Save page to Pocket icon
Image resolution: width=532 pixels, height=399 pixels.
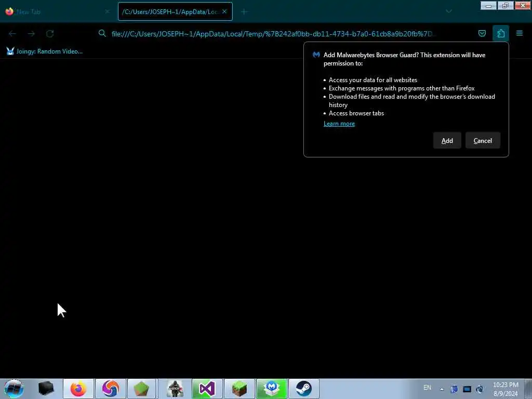(x=482, y=33)
